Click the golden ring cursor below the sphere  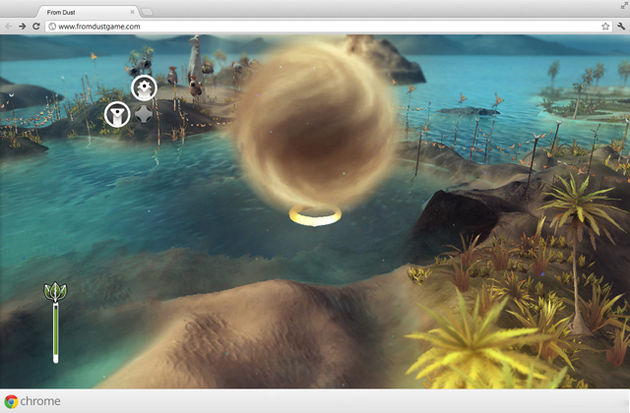pyautogui.click(x=315, y=214)
